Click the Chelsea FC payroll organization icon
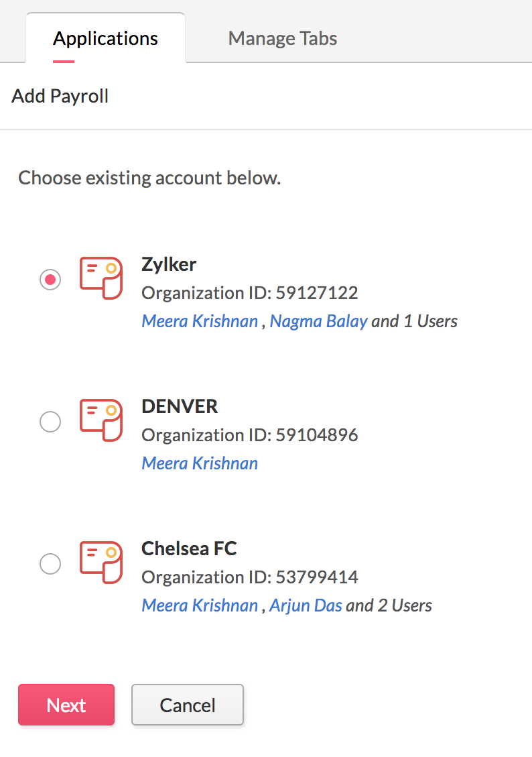532x757 pixels. (x=101, y=562)
